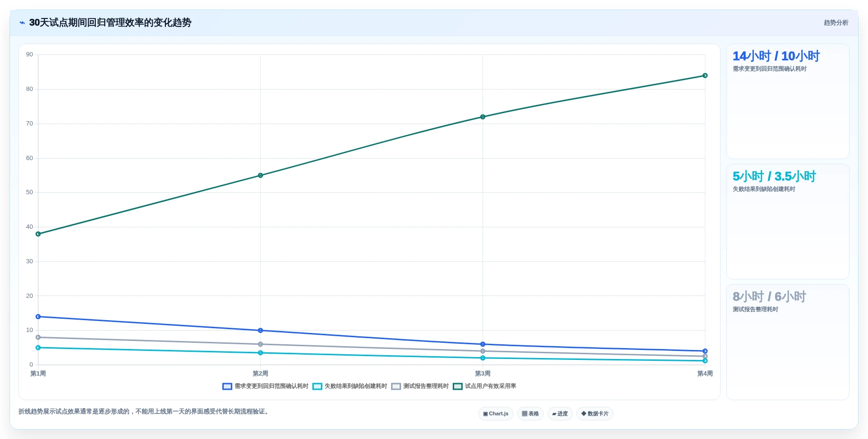Click the 50 y-axis tick label

pyautogui.click(x=29, y=192)
